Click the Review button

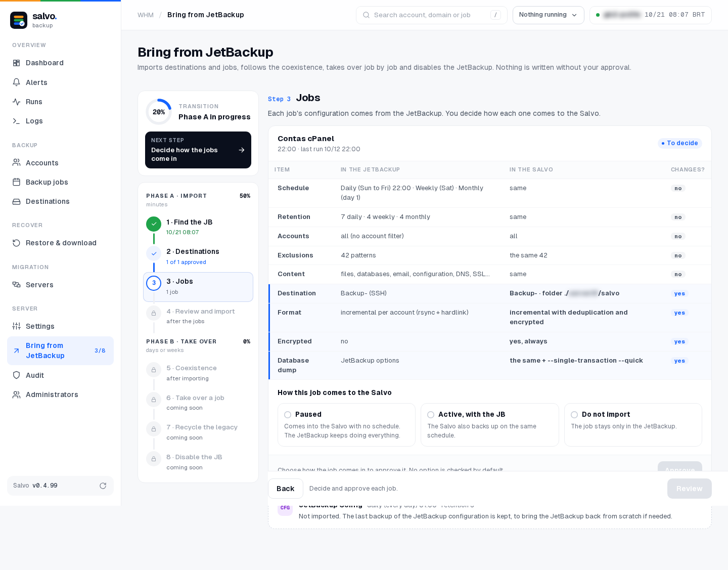click(x=690, y=489)
